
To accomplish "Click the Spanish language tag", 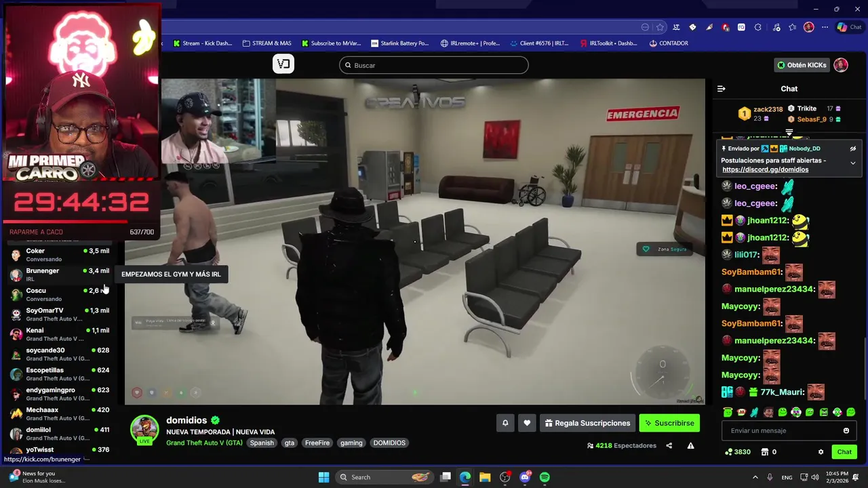I will point(262,443).
